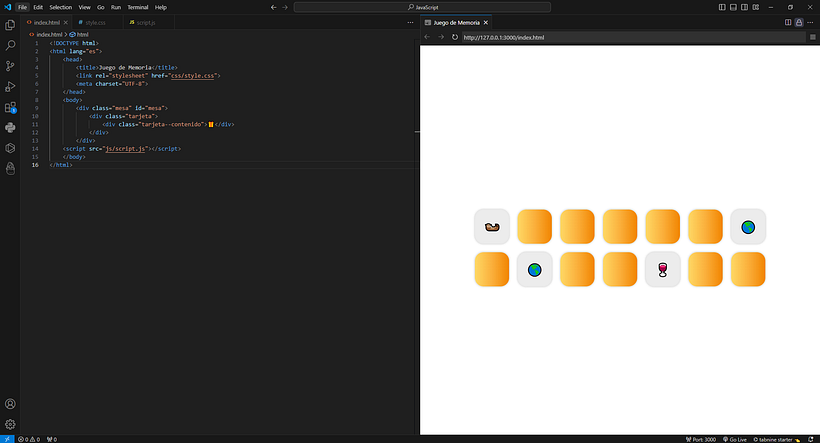The height and width of the screenshot is (443, 820).
Task: Click the preview browser back arrow
Action: 427,37
